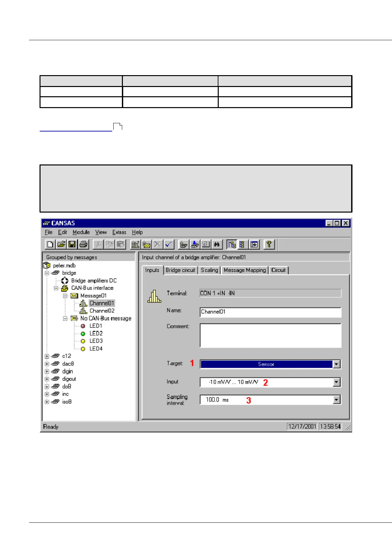392x555 pixels.
Task: Click the Print toolbar icon
Action: [83, 244]
